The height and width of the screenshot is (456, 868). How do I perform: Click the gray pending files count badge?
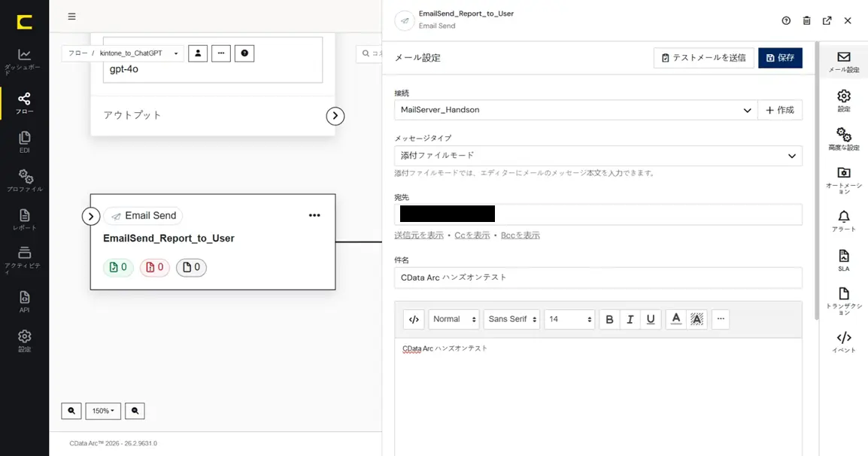(x=191, y=267)
